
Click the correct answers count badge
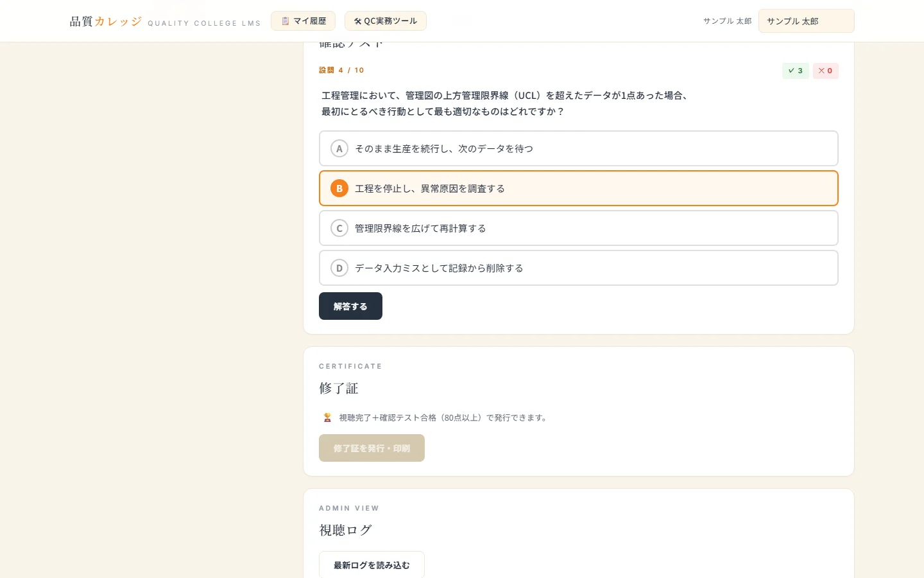tap(795, 71)
